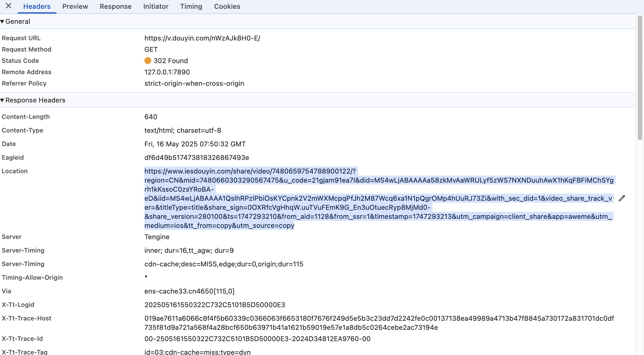The height and width of the screenshot is (355, 644).
Task: Open the Response tab
Action: (116, 7)
